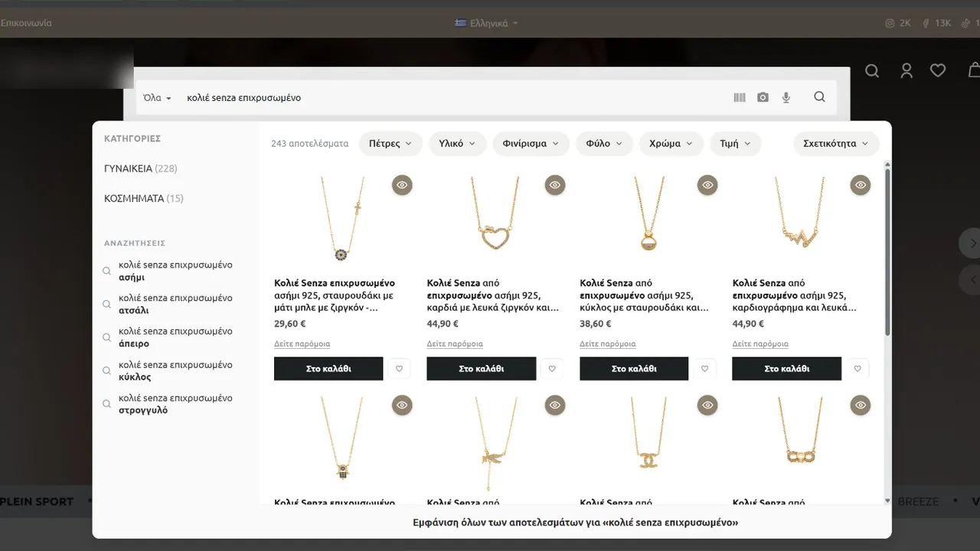
Task: Toggle quick view eye on heart necklace
Action: click(555, 184)
